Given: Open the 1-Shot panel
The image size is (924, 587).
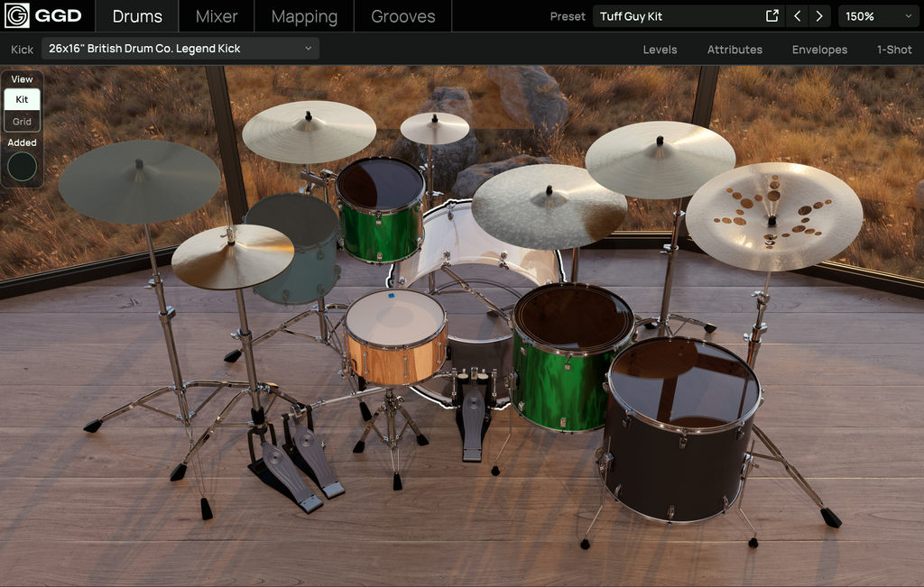Looking at the screenshot, I should click(x=894, y=50).
